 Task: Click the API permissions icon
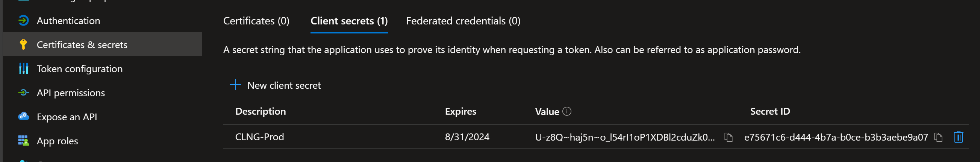(23, 93)
